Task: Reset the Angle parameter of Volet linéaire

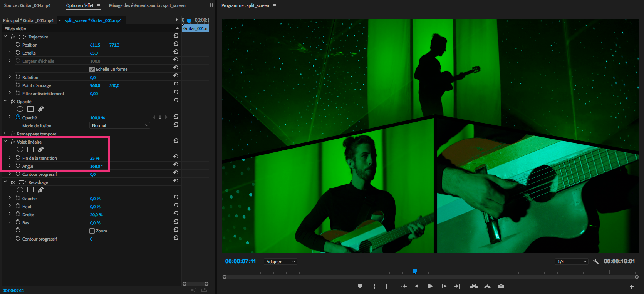Action: [176, 165]
